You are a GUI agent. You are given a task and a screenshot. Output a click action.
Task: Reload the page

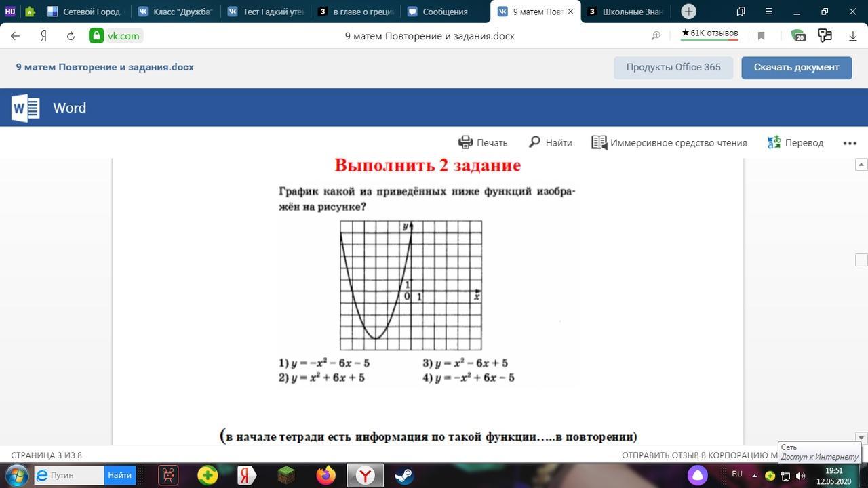(x=71, y=36)
